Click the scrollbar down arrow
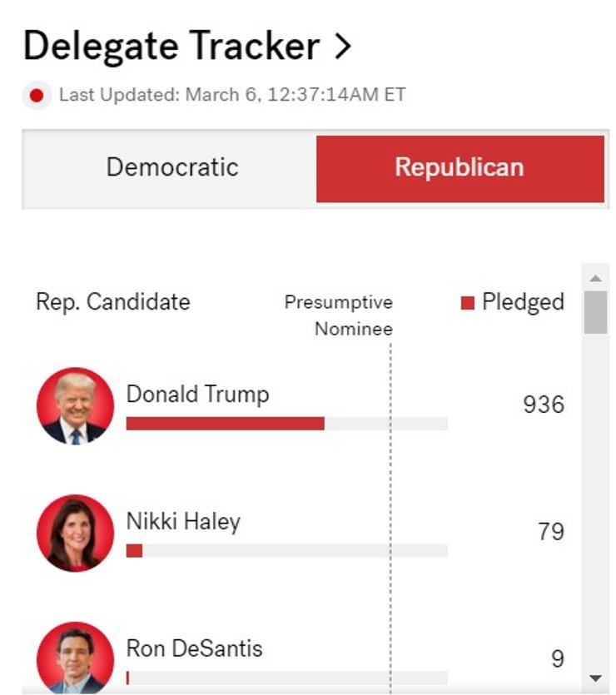616x695 pixels. (595, 679)
